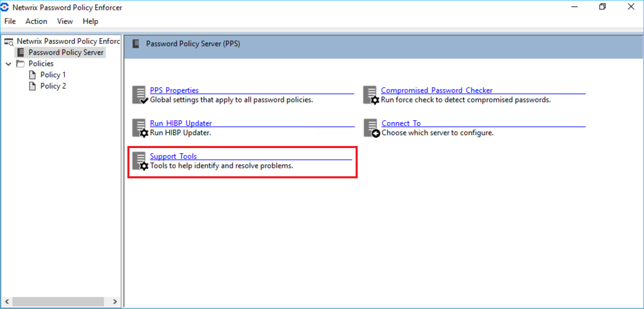Click the Policies folder icon in the sidebar
The height and width of the screenshot is (309, 644).
tap(21, 63)
